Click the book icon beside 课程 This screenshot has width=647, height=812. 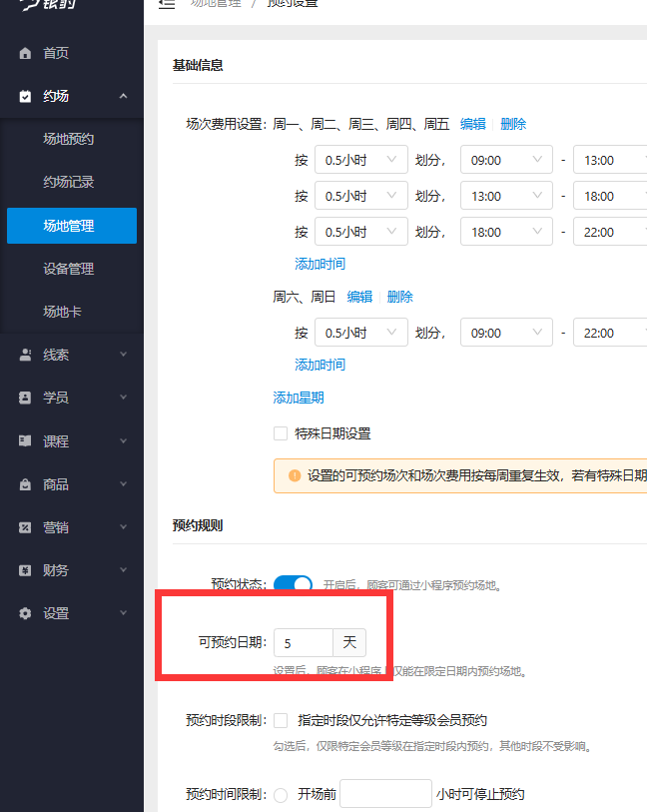[25, 440]
